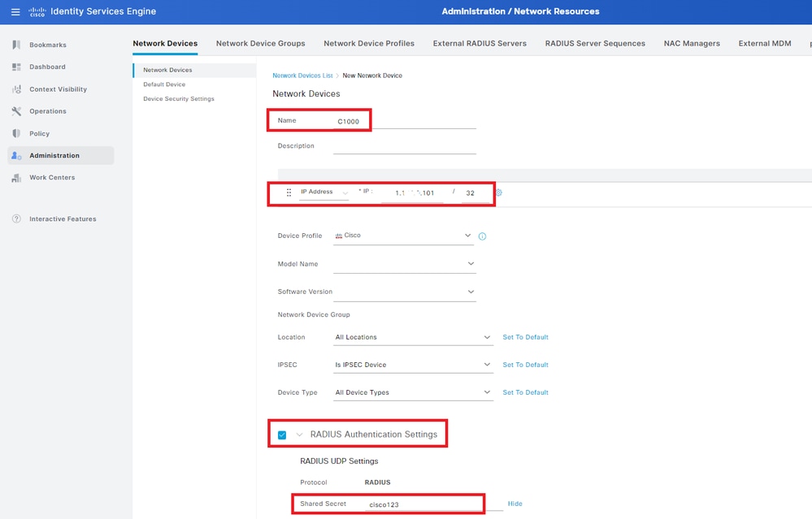The width and height of the screenshot is (812, 519).
Task: Switch to the Network Device Profiles tab
Action: coord(369,44)
